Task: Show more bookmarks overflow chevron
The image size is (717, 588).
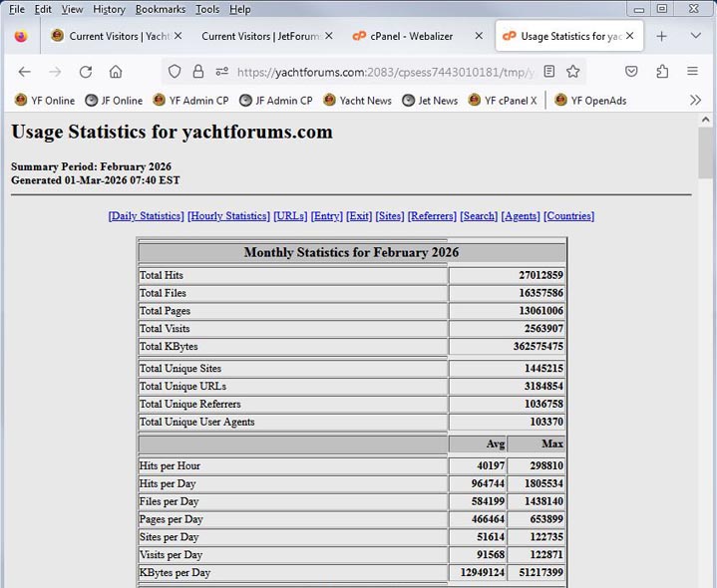Action: click(695, 100)
